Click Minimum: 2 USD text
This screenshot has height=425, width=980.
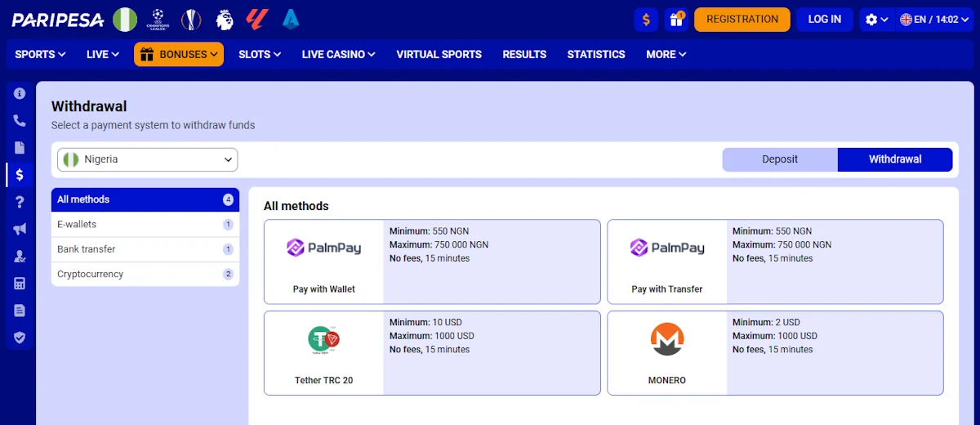(766, 322)
